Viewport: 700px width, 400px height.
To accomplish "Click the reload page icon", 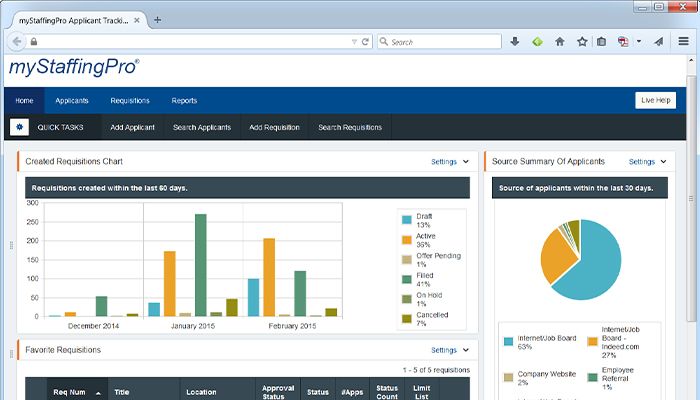I will coord(366,42).
